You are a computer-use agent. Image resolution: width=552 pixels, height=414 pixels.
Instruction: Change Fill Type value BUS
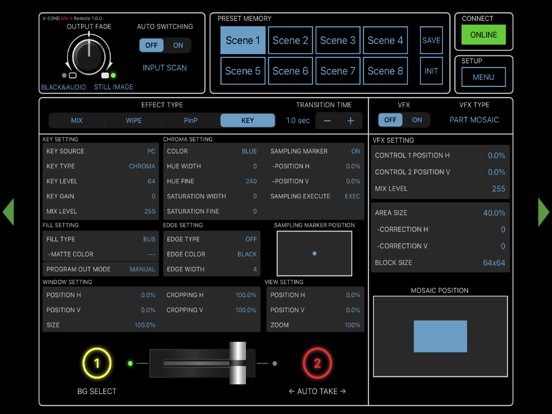tap(149, 239)
